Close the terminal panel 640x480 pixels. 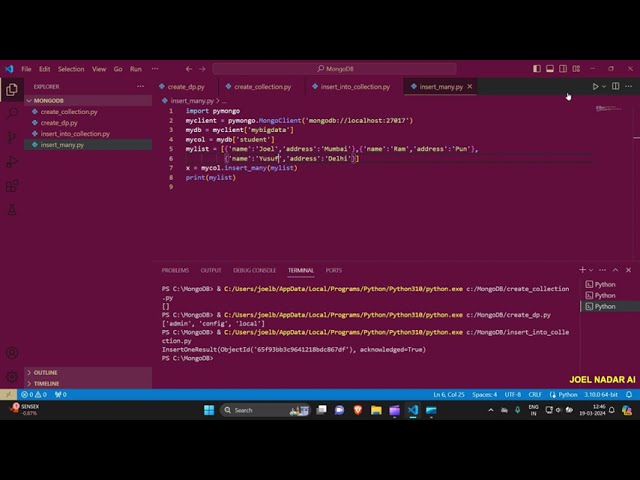(x=629, y=270)
